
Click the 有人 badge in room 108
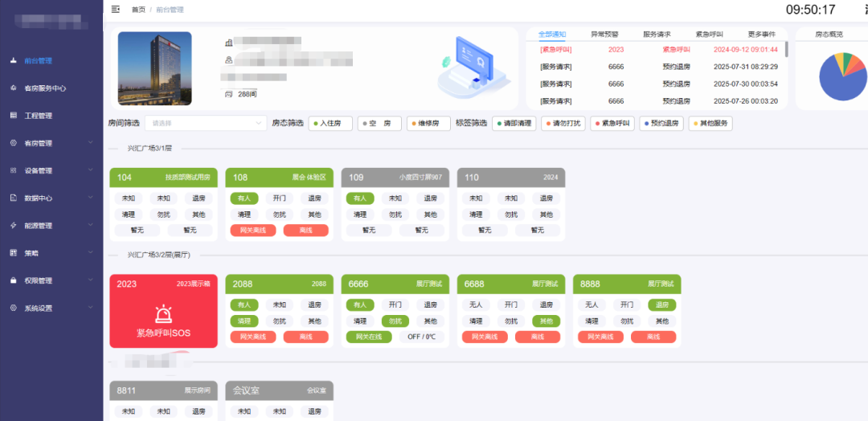pyautogui.click(x=244, y=198)
